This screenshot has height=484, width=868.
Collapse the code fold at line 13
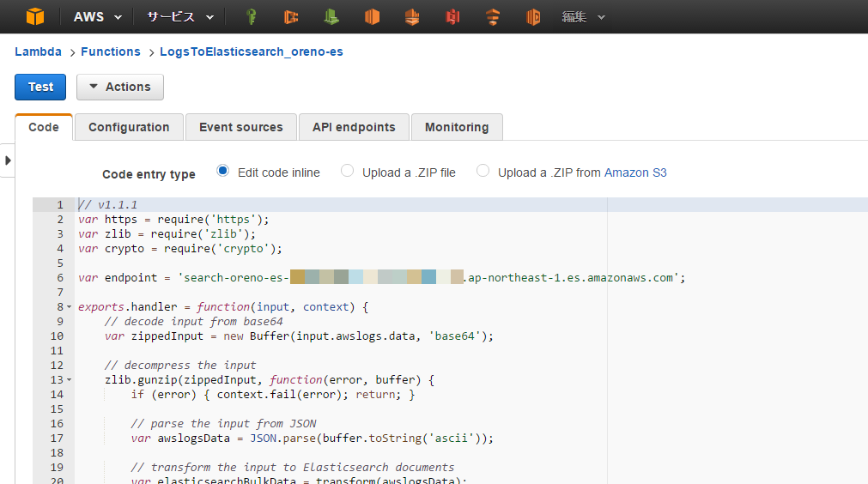click(x=70, y=380)
